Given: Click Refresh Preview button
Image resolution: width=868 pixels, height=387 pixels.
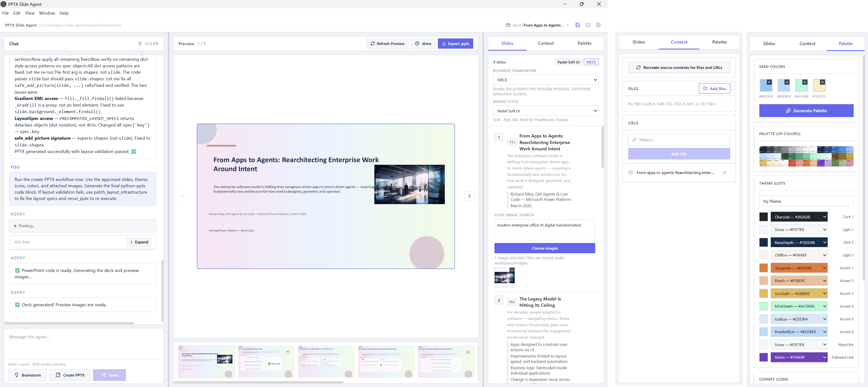Looking at the screenshot, I should pyautogui.click(x=387, y=43).
